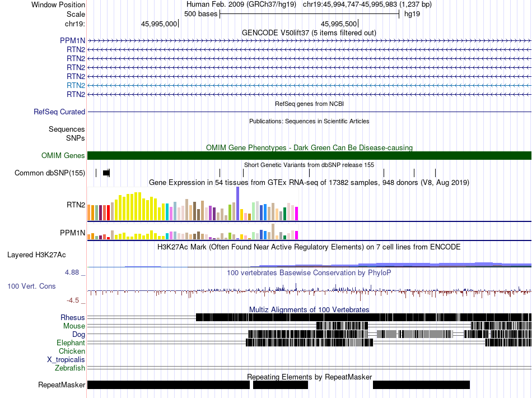The image size is (532, 398).
Task: Open the H3K27Ac Mark track title
Action: pos(309,247)
